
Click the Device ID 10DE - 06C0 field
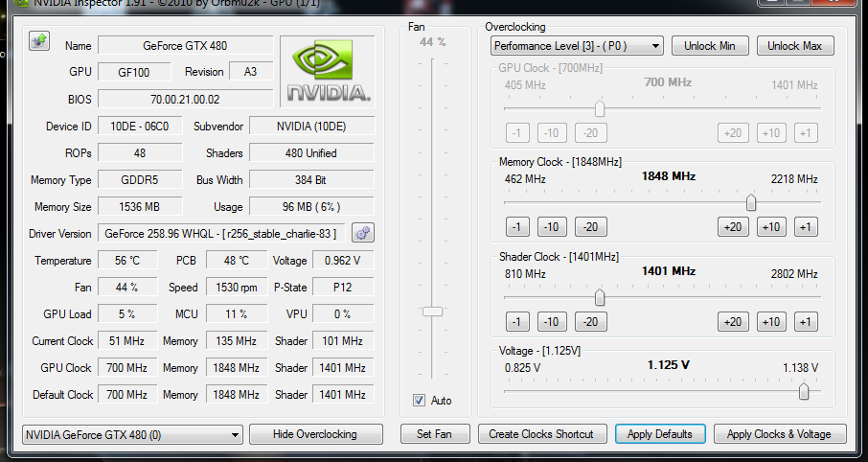(x=140, y=126)
